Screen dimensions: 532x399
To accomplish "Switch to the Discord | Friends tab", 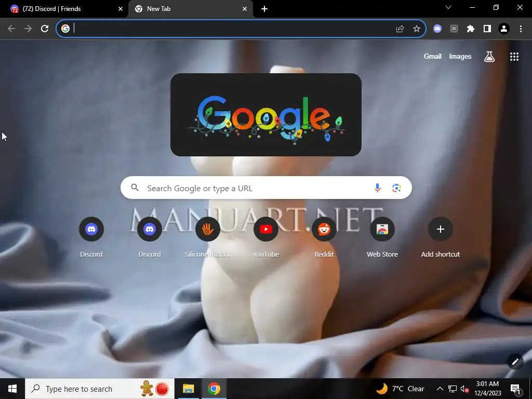I will [64, 9].
